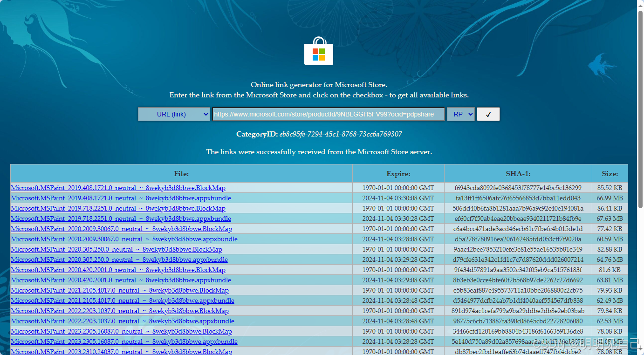
Task: Click the 79.84 KB size cell
Action: [610, 311]
